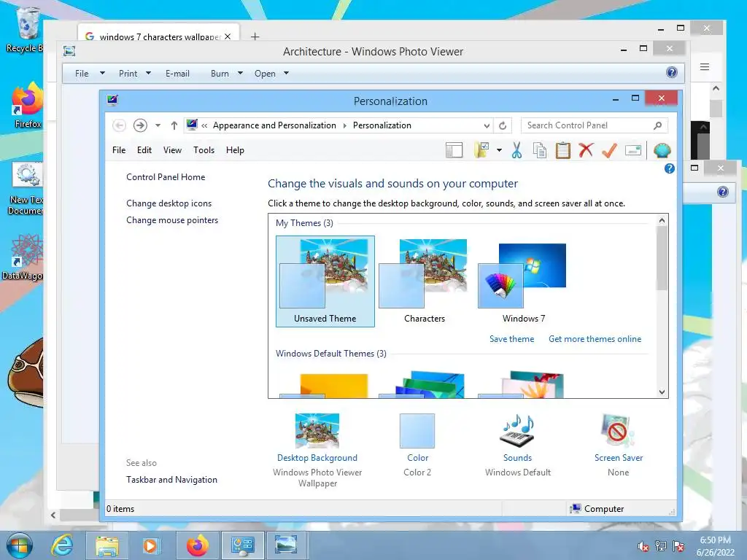Viewport: 747px width, 560px height.
Task: Open Print dropdown arrow in Photo Viewer
Action: point(148,74)
